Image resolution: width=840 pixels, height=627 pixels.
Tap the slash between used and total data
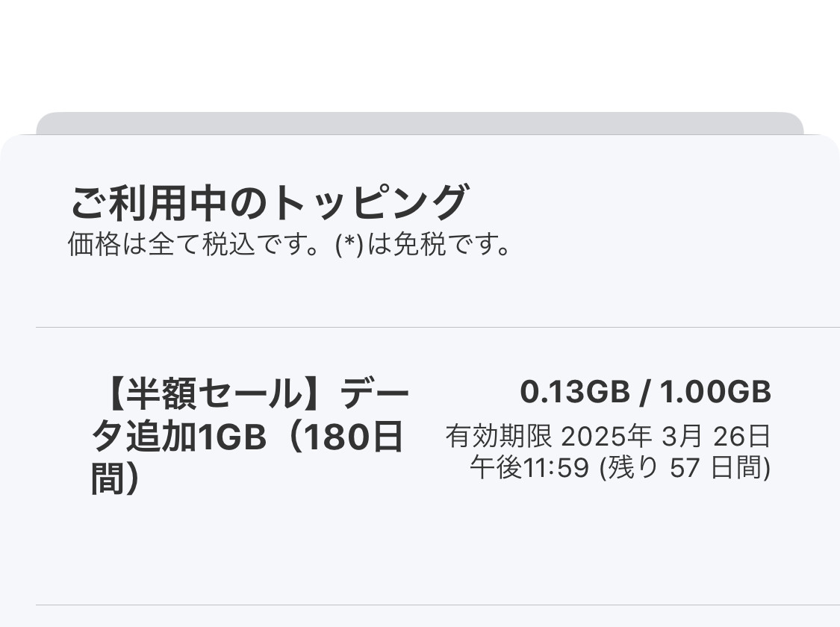pos(644,393)
